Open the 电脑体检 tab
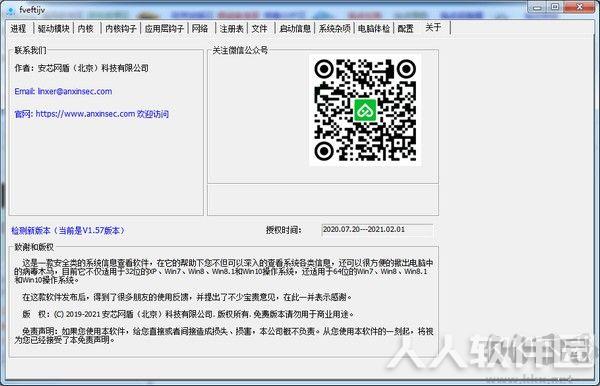The width and height of the screenshot is (600, 386). tap(374, 29)
